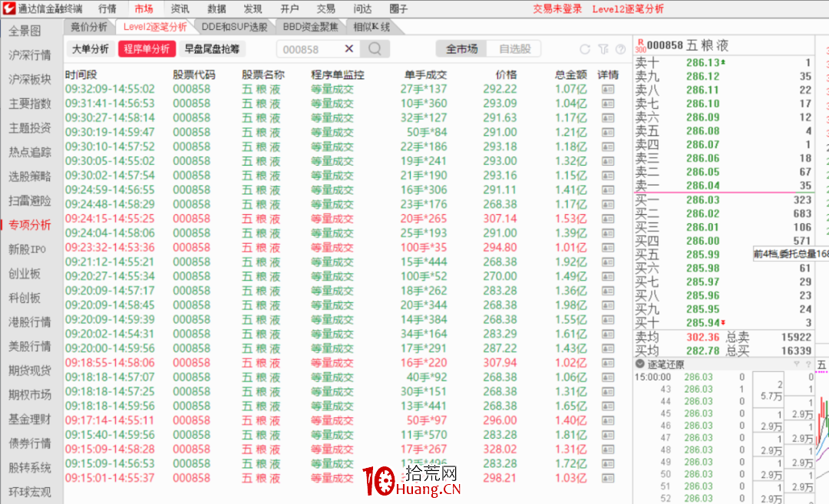Switch to the 相似K线 tab
829x504 pixels.
(x=372, y=27)
